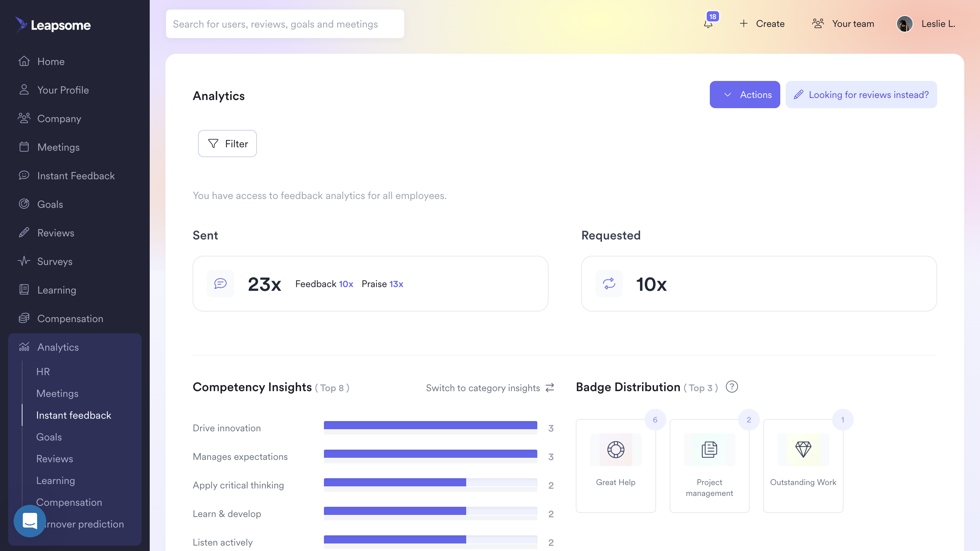Click Leslie L. profile avatar
Screen dimensions: 980x551
[905, 24]
